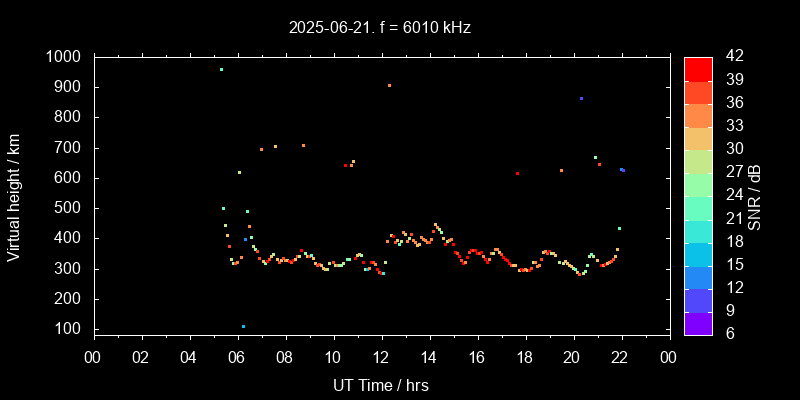The width and height of the screenshot is (800, 400).
Task: Select the orange 33–36 dB colorbar band
Action: pyautogui.click(x=698, y=114)
